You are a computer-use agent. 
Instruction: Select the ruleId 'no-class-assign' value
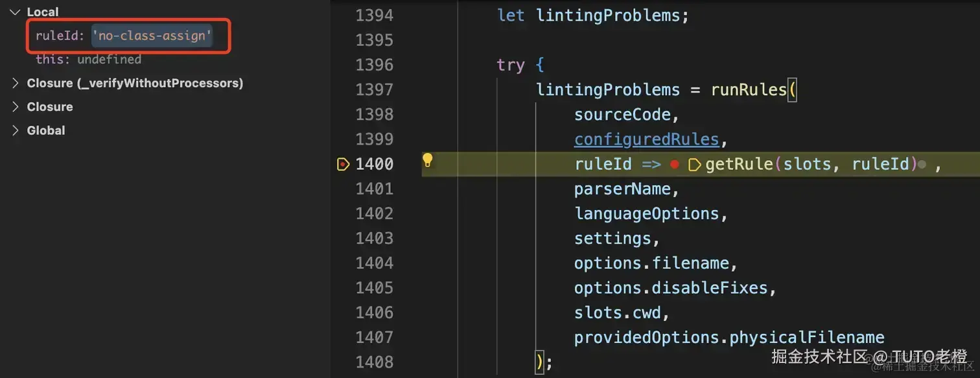(152, 36)
